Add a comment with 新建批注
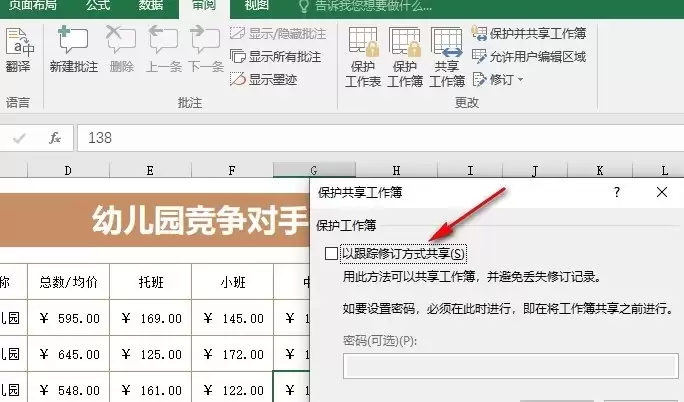684x402 pixels. coord(73,49)
